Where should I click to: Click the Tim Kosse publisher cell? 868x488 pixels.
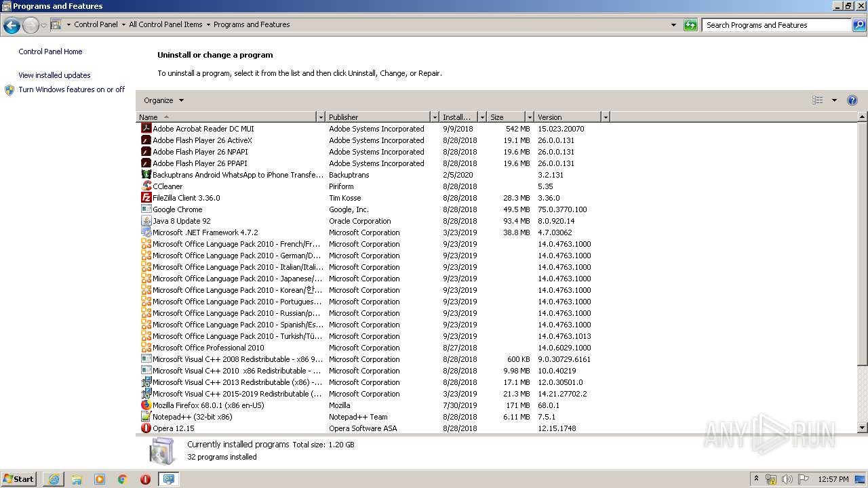click(x=345, y=198)
